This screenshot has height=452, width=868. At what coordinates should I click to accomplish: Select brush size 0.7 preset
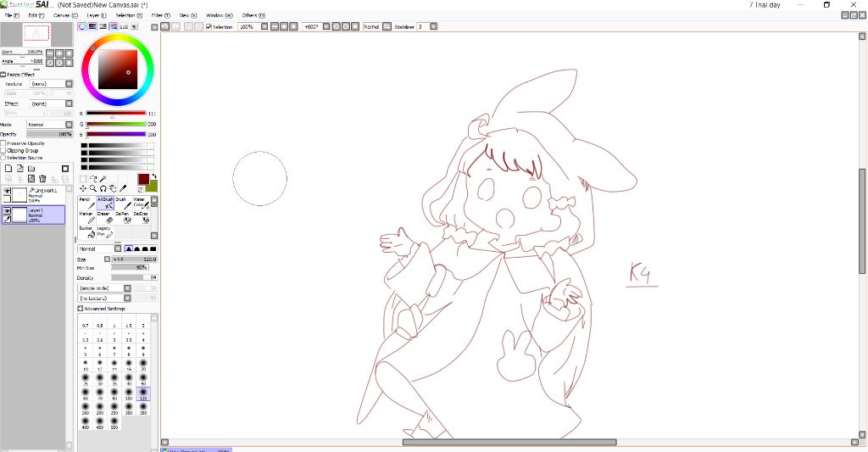86,323
